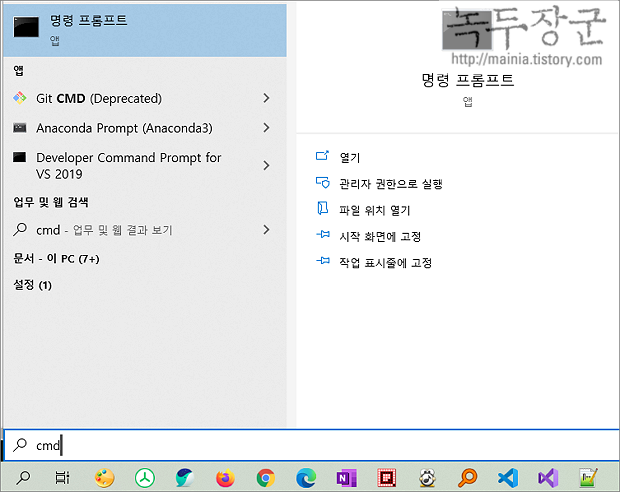Open the 명령 프롬프트 best match result
Viewport: 620px width, 492px height.
click(x=145, y=30)
